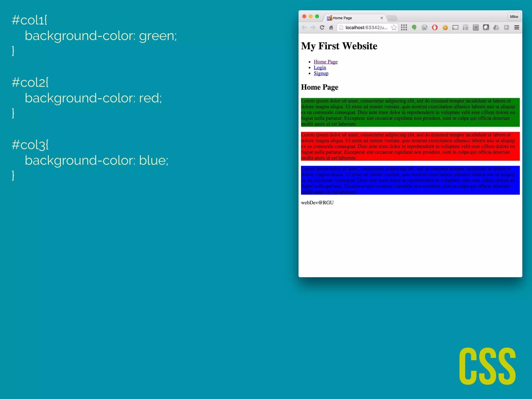The width and height of the screenshot is (532, 399).
Task: Reload the page with the refresh icon
Action: [322, 28]
